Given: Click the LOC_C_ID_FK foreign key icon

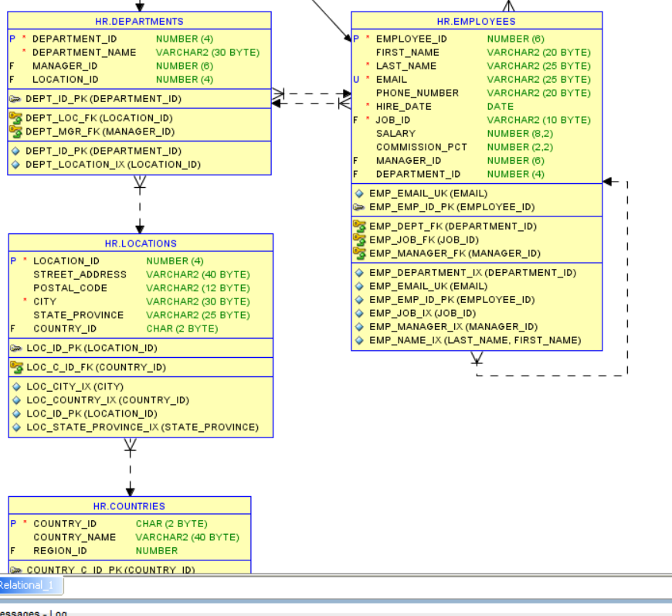Looking at the screenshot, I should point(16,367).
